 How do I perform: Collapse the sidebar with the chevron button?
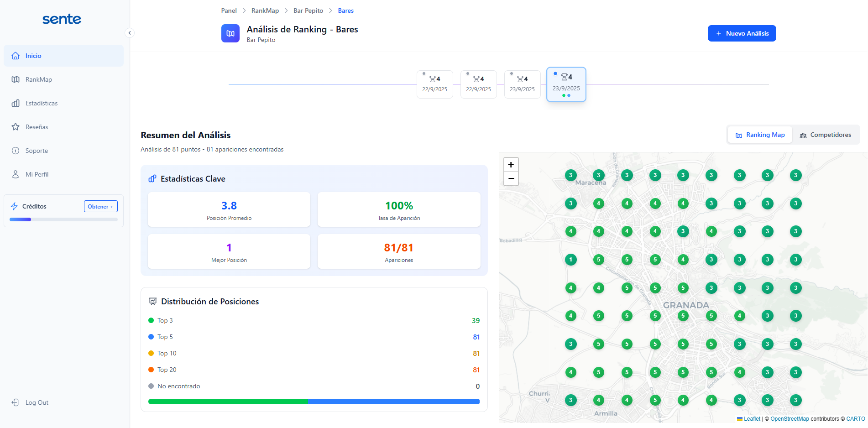pos(130,33)
